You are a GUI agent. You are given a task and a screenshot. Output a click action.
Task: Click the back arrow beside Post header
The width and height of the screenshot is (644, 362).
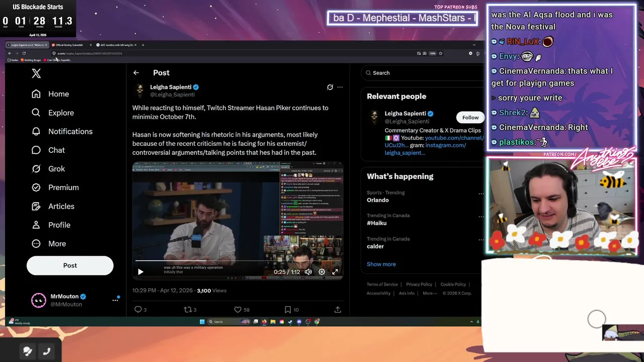tap(136, 73)
